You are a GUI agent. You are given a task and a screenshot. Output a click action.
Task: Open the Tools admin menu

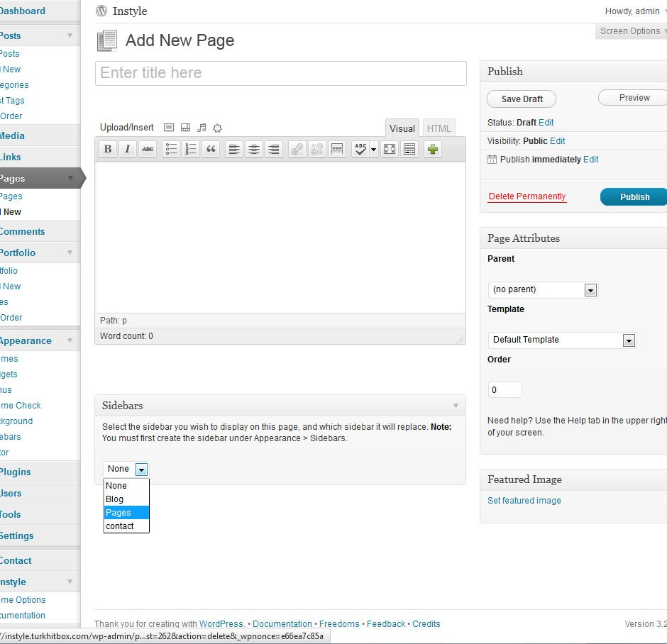pyautogui.click(x=10, y=514)
